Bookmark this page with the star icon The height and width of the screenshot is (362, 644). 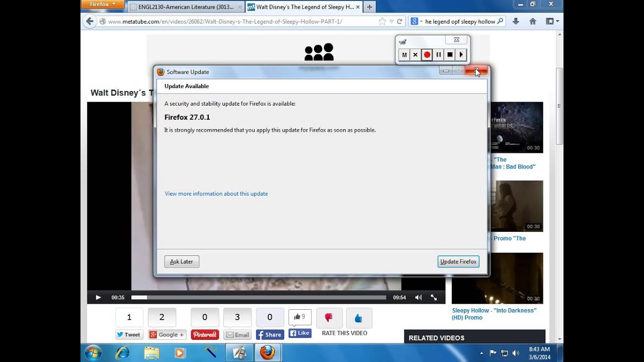pyautogui.click(x=382, y=22)
